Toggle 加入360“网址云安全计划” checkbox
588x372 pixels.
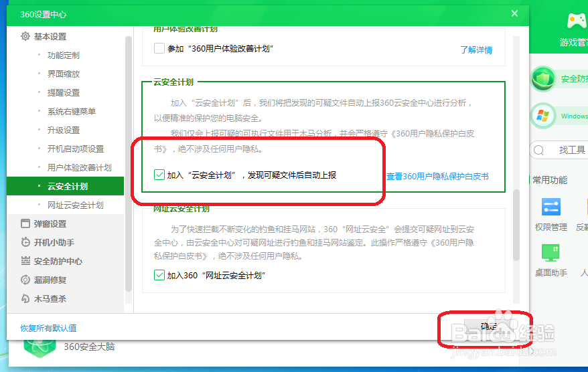point(159,275)
